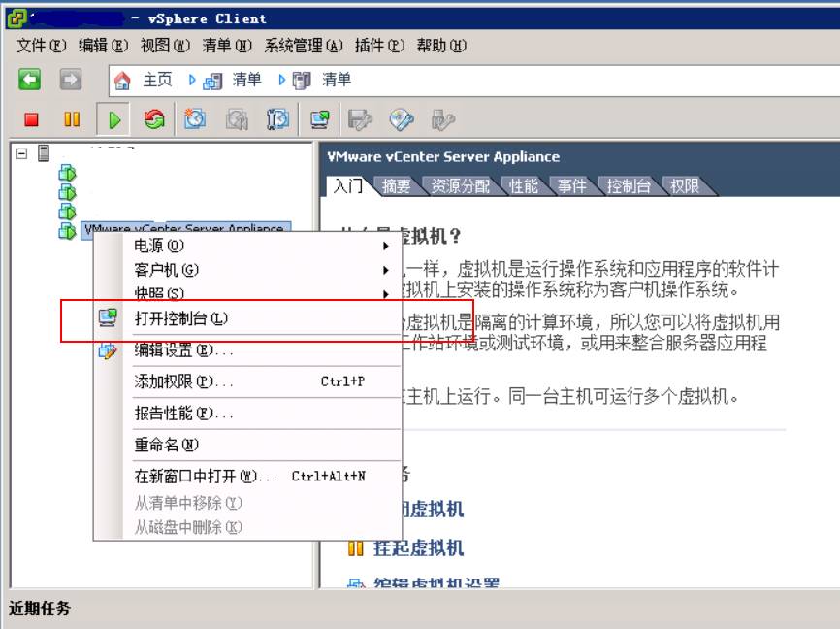Screen dimensions: 840x629
Task: Expand the 快照 snapshot submenu
Action: point(386,294)
